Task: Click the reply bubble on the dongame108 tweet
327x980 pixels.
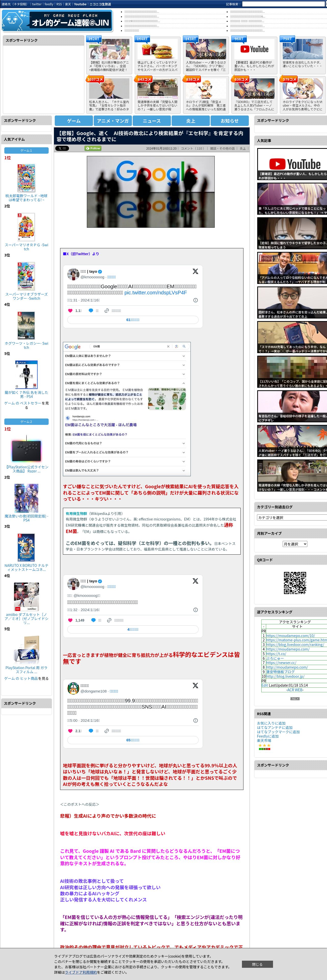Action: coord(91,730)
